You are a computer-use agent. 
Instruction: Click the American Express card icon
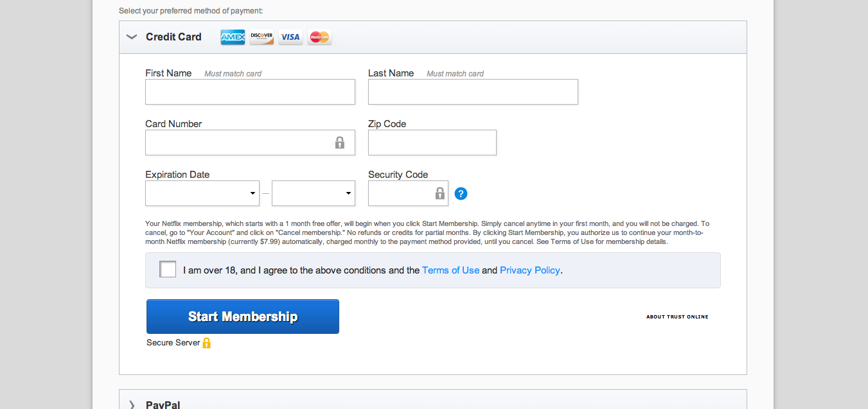[233, 37]
